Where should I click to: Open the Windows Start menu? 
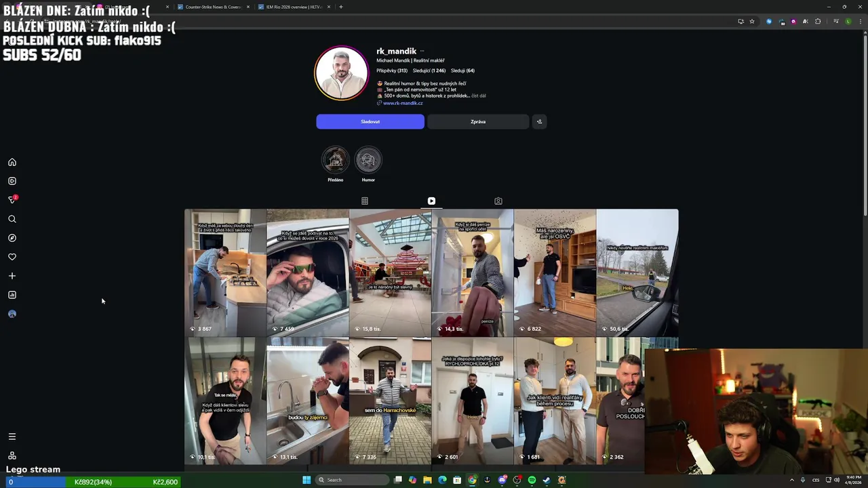pos(307,480)
